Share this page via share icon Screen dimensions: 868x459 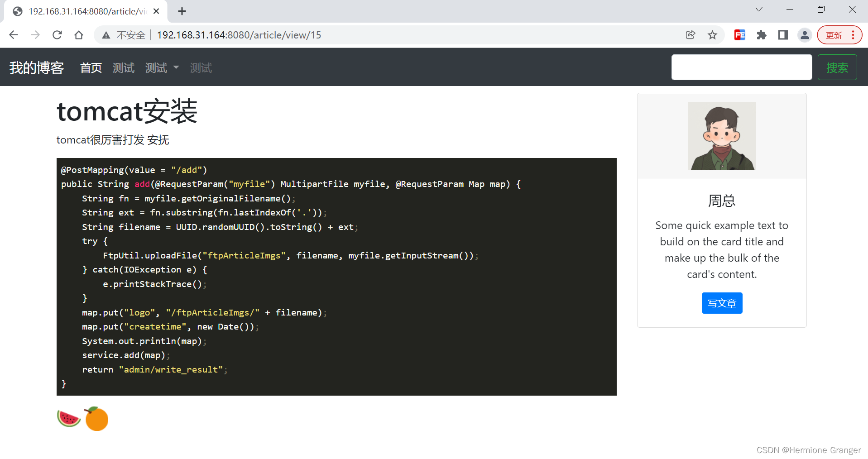(x=691, y=35)
